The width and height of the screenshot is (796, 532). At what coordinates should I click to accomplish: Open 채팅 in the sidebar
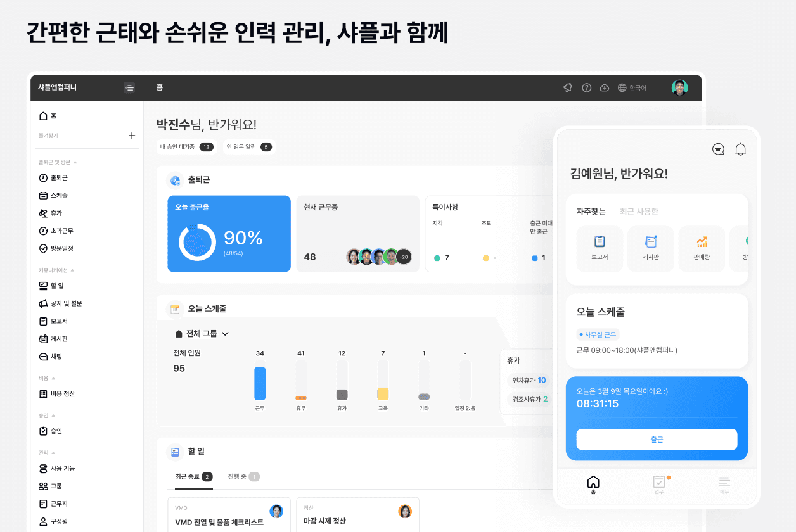tap(51, 357)
